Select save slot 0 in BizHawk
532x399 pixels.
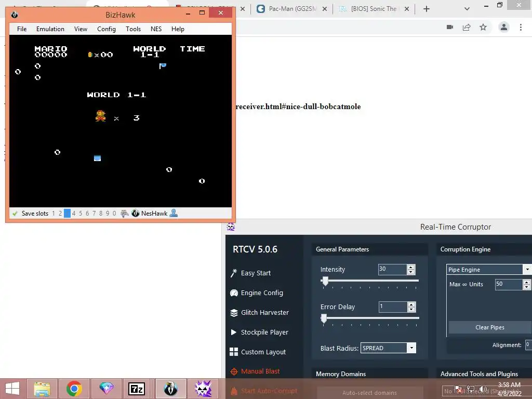pyautogui.click(x=114, y=214)
